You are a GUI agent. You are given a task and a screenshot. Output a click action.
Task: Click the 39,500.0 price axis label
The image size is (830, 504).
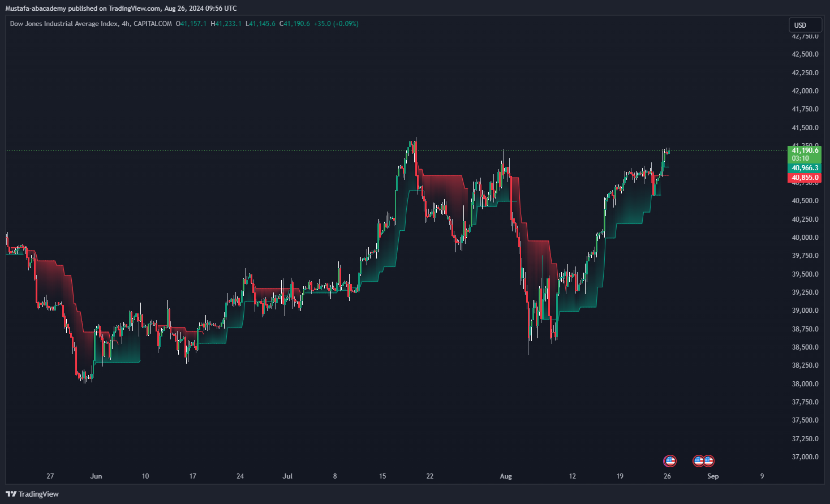(x=805, y=274)
